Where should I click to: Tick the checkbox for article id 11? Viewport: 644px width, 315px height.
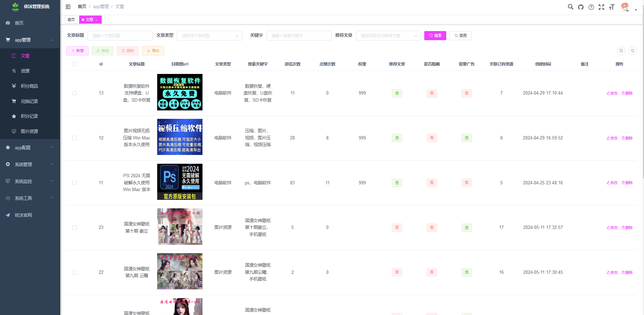74,183
